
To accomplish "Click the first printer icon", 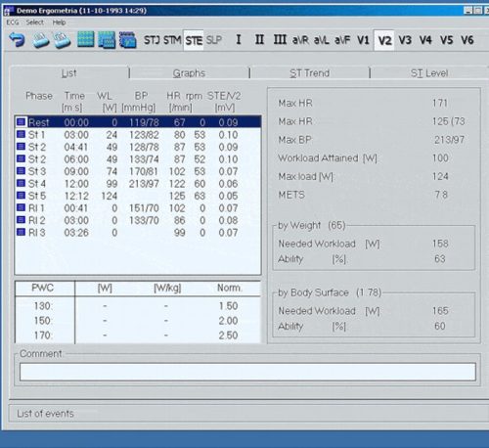I will [41, 40].
